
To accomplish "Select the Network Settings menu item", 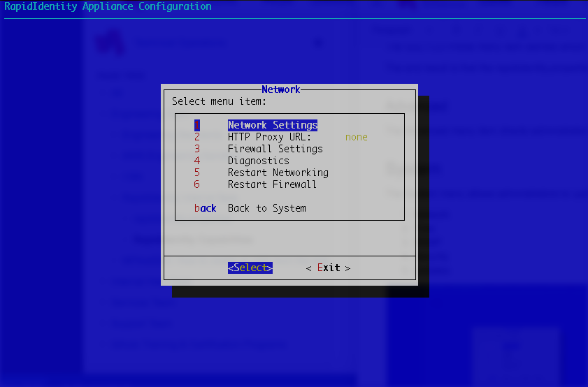I will coord(273,125).
